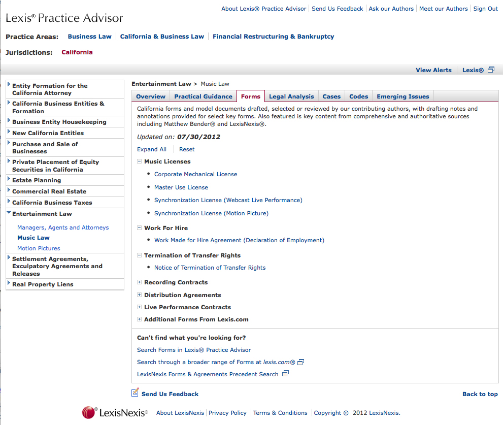This screenshot has width=504, height=425.
Task: Expand the Recording Contracts section
Action: (139, 282)
